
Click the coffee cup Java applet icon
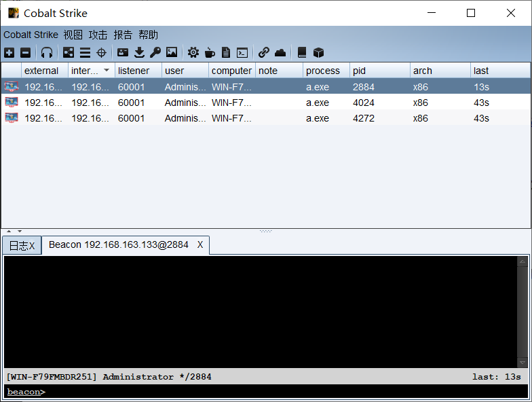pyautogui.click(x=210, y=53)
